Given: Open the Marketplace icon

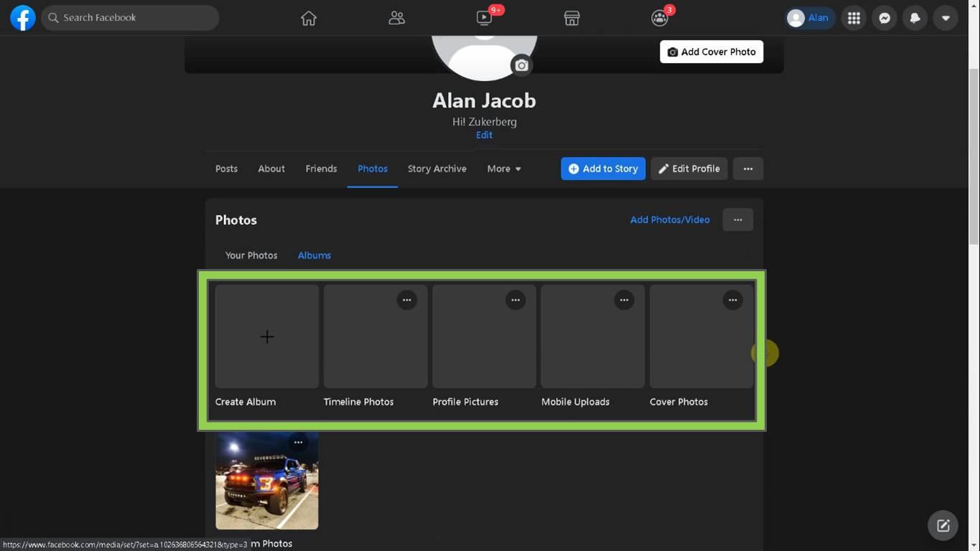Looking at the screenshot, I should pos(571,18).
